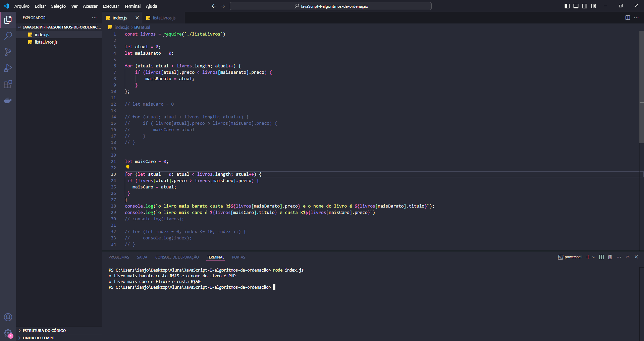Select the powershell terminal label

pyautogui.click(x=570, y=257)
